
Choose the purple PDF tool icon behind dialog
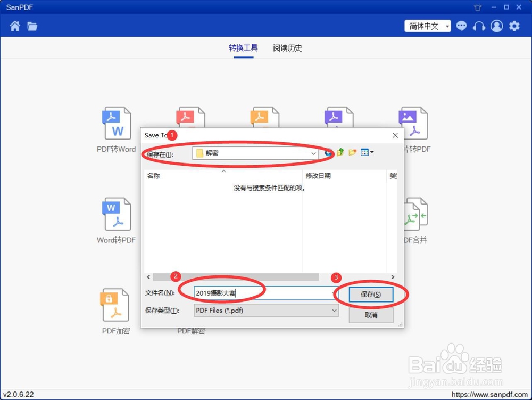(x=338, y=117)
